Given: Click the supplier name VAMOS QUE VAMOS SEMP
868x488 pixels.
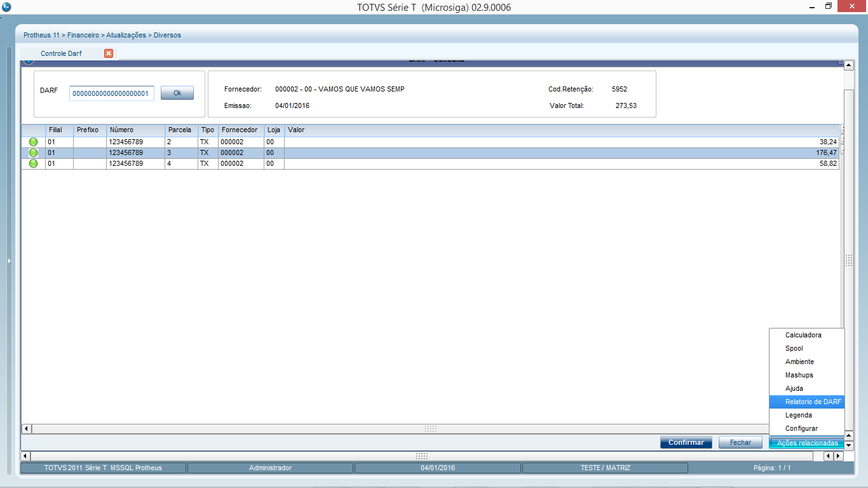Looking at the screenshot, I should coord(362,89).
